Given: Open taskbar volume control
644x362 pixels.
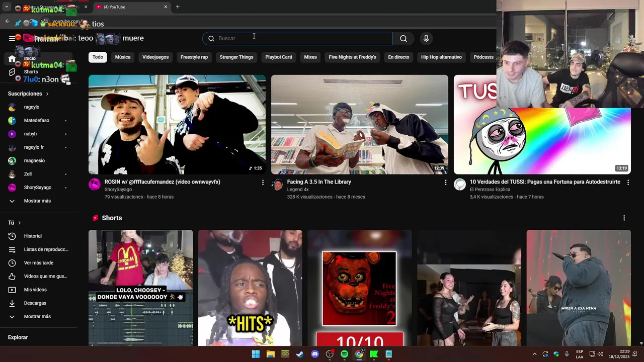Looking at the screenshot, I should point(600,354).
